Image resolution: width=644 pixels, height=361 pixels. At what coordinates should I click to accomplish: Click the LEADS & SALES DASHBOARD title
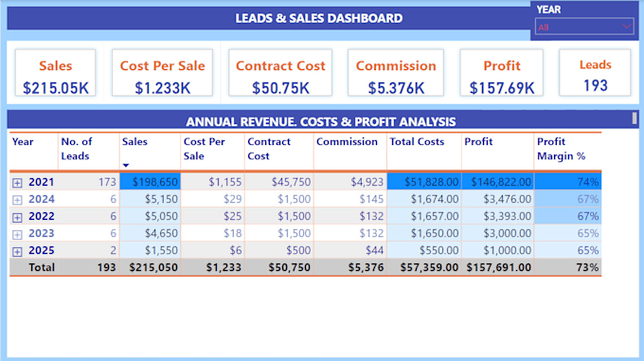coord(319,19)
